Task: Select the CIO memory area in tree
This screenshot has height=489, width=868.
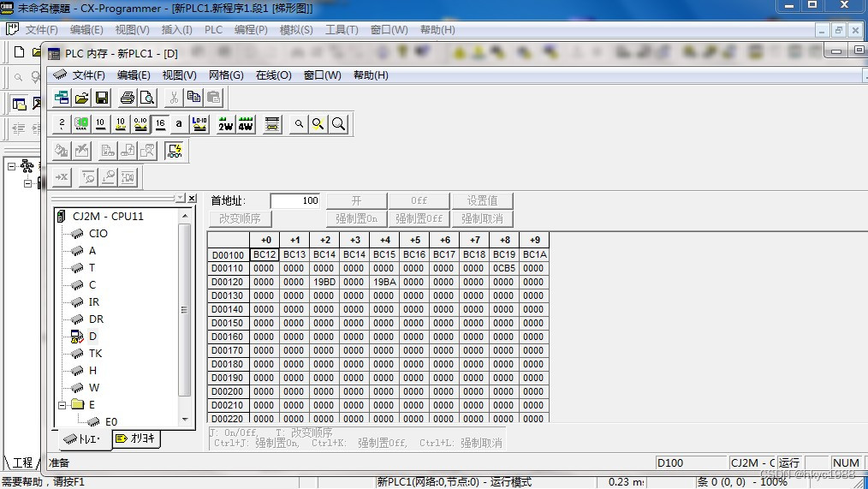Action: pos(98,234)
